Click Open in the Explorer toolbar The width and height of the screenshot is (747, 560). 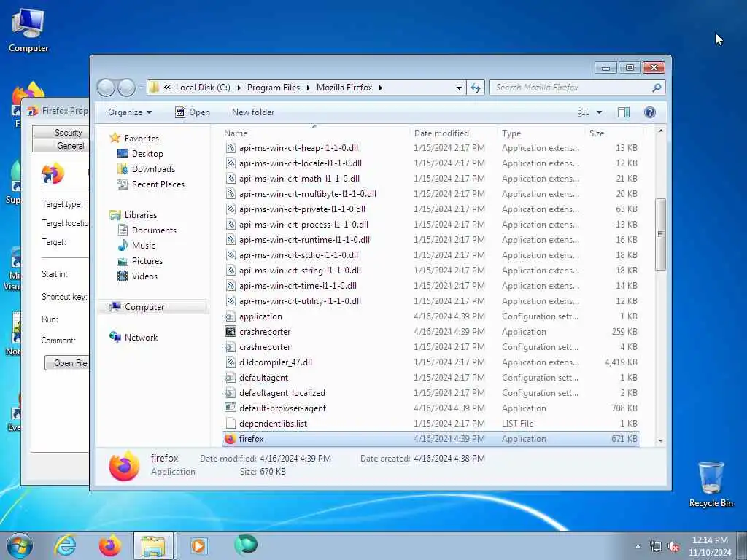pos(193,112)
